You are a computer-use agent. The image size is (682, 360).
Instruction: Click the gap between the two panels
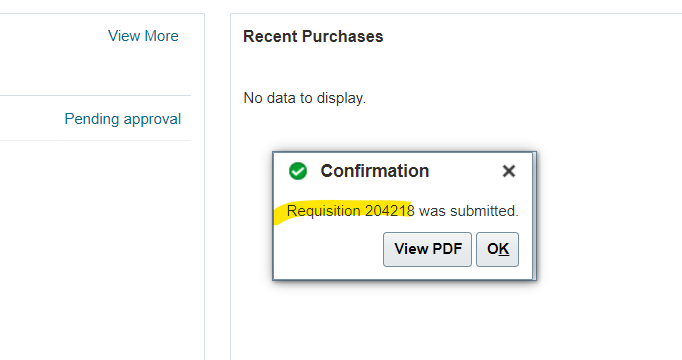[x=217, y=187]
